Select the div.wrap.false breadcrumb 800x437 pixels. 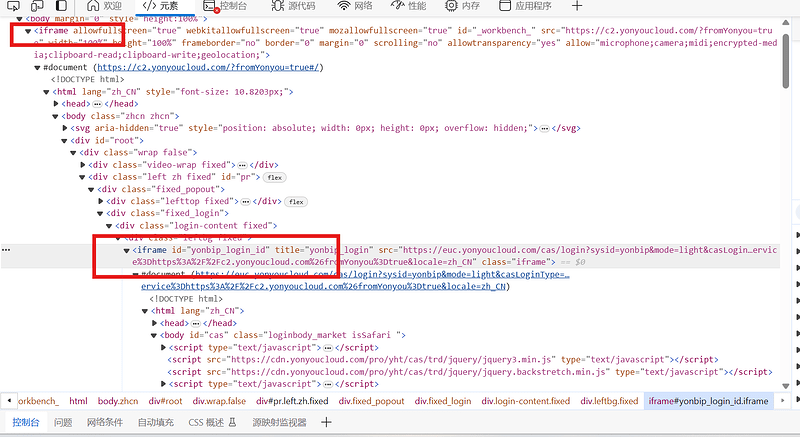pos(219,401)
